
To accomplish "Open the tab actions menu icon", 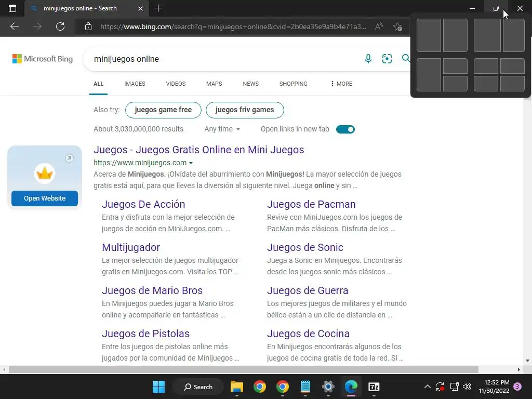I will (x=12, y=8).
